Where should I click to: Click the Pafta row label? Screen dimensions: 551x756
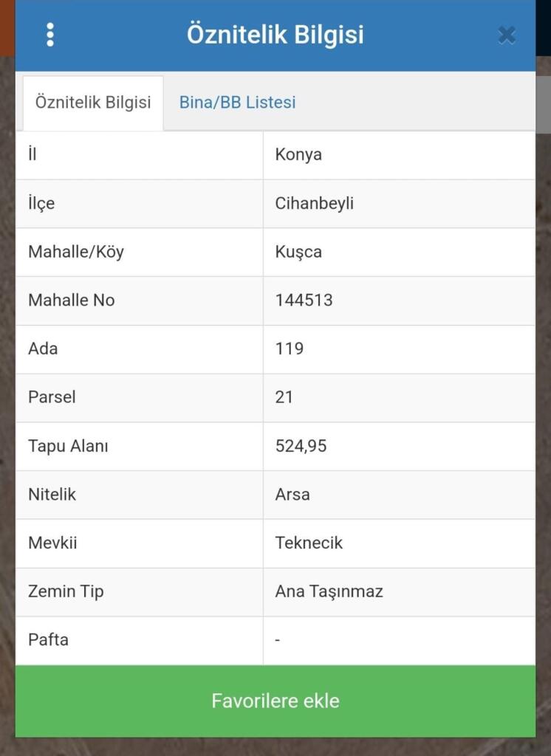tap(48, 640)
